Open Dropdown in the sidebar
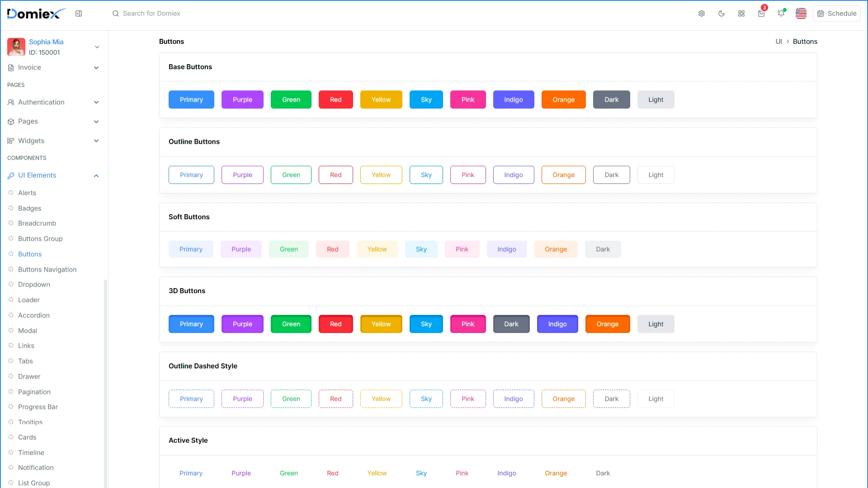The height and width of the screenshot is (488, 868). (x=34, y=285)
